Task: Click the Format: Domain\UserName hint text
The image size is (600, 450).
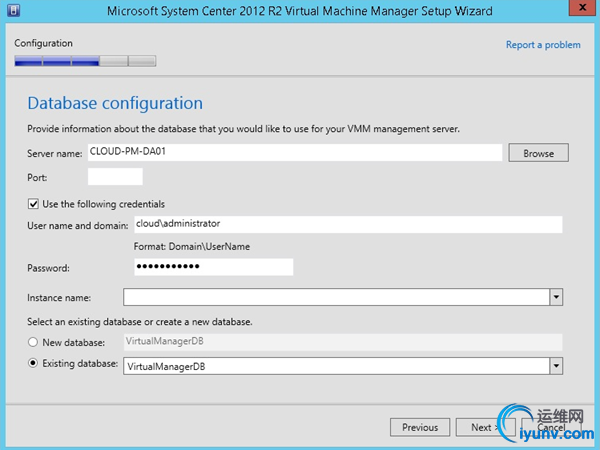Action: click(192, 246)
